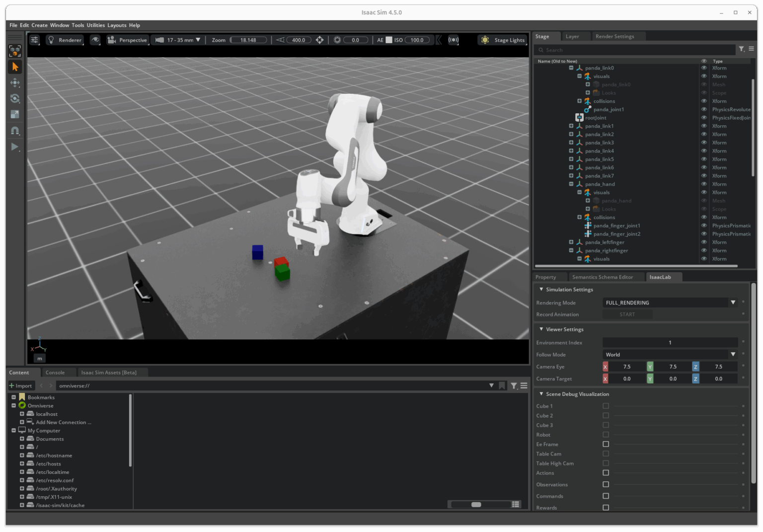
Task: Open the Utilities menu
Action: coord(95,25)
